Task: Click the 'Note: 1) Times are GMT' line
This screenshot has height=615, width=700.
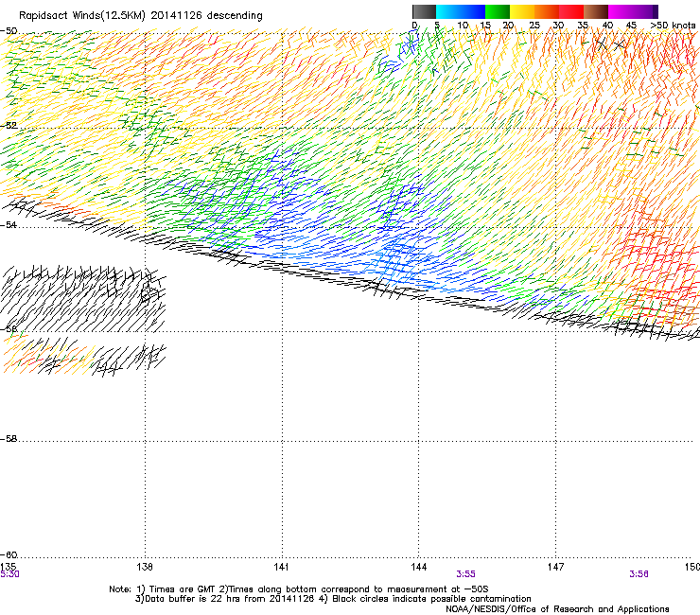Action: pos(299,589)
